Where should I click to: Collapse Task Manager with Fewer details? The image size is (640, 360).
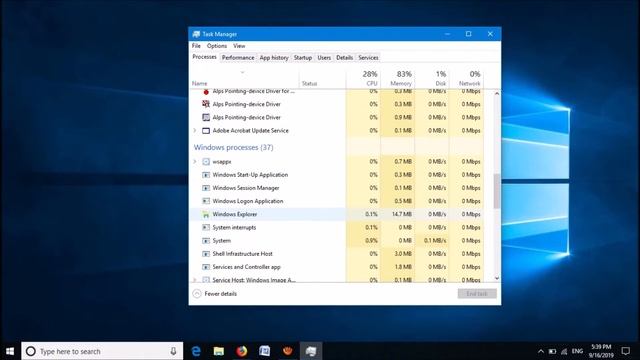[x=214, y=293]
